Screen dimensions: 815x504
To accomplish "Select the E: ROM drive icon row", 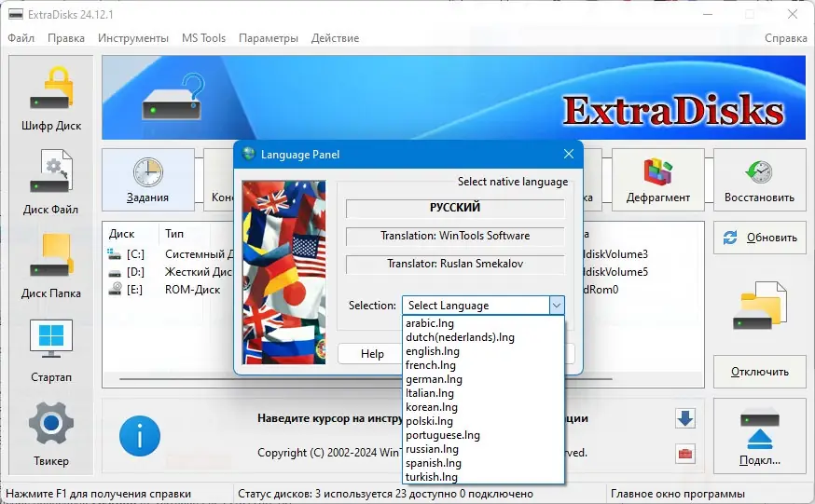I will tap(115, 289).
